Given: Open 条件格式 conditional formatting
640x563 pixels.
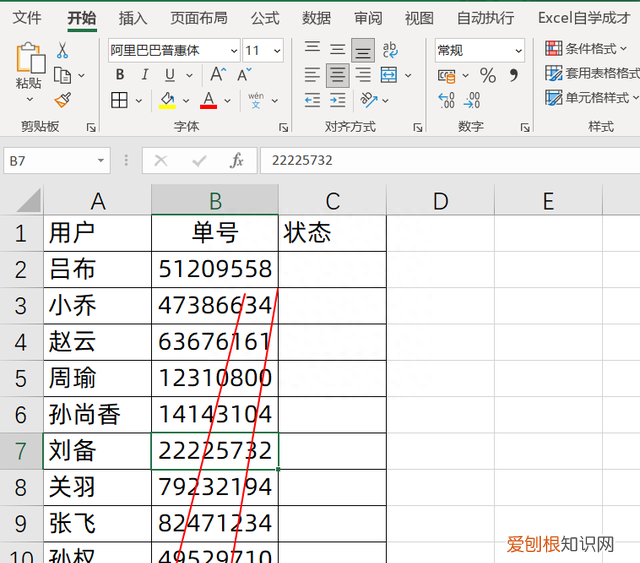Looking at the screenshot, I should click(586, 49).
